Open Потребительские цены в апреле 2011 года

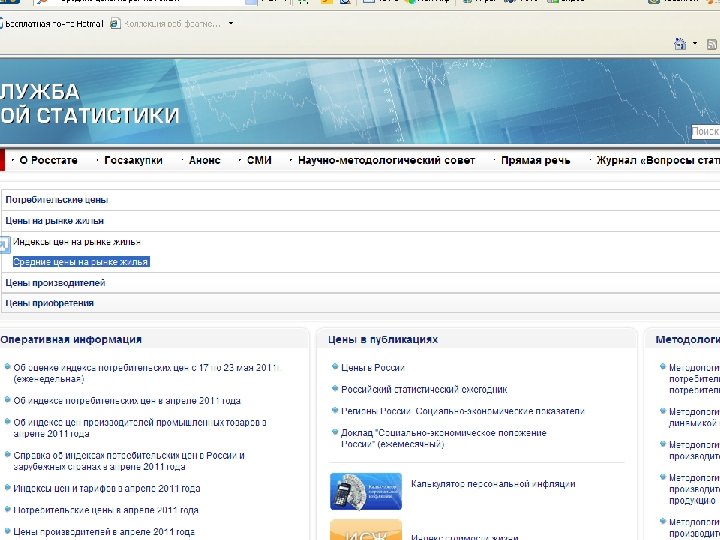click(106, 510)
